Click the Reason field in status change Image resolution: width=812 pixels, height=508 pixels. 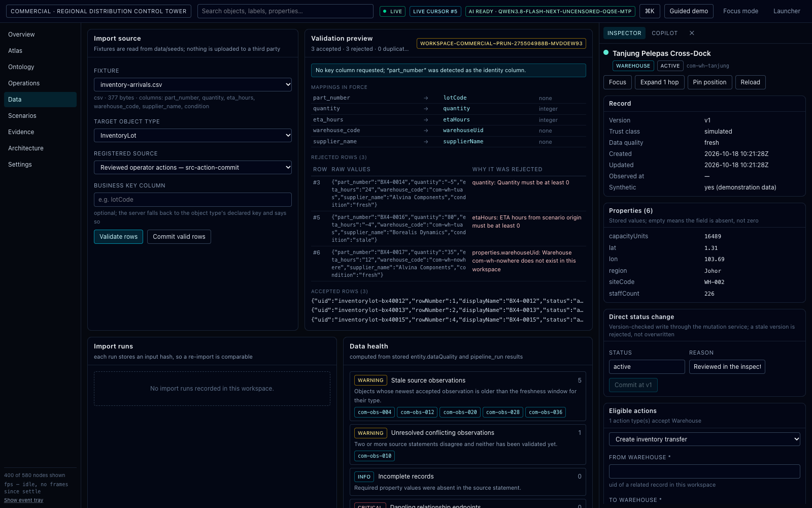727,367
